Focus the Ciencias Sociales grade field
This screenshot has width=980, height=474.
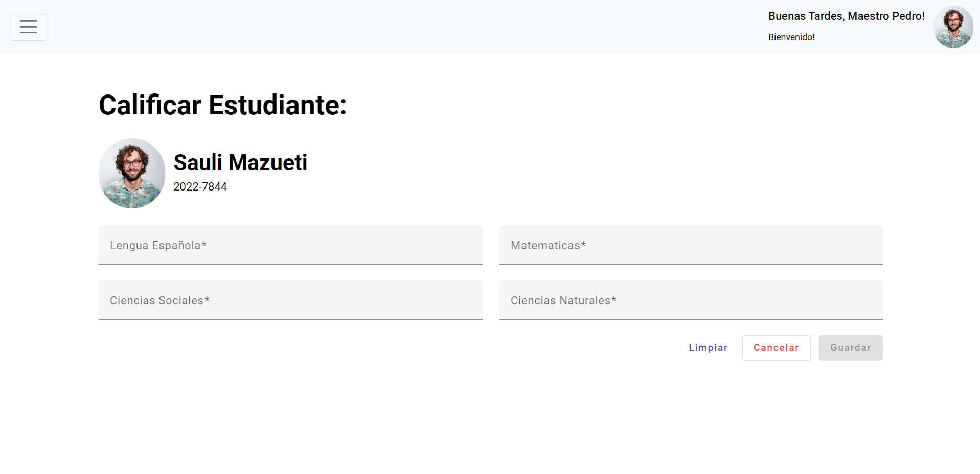point(290,300)
